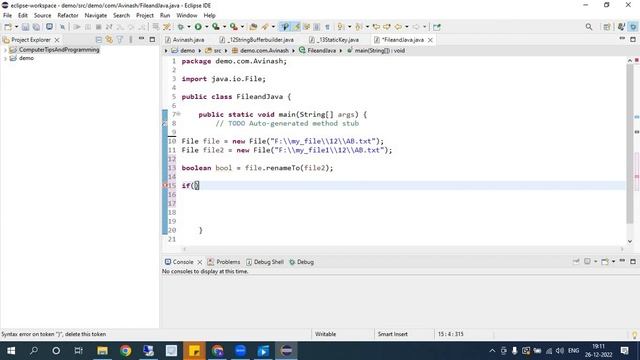Toggle Word Wrap toolbar button
Viewport: 640px width, 360px height.
point(306,27)
